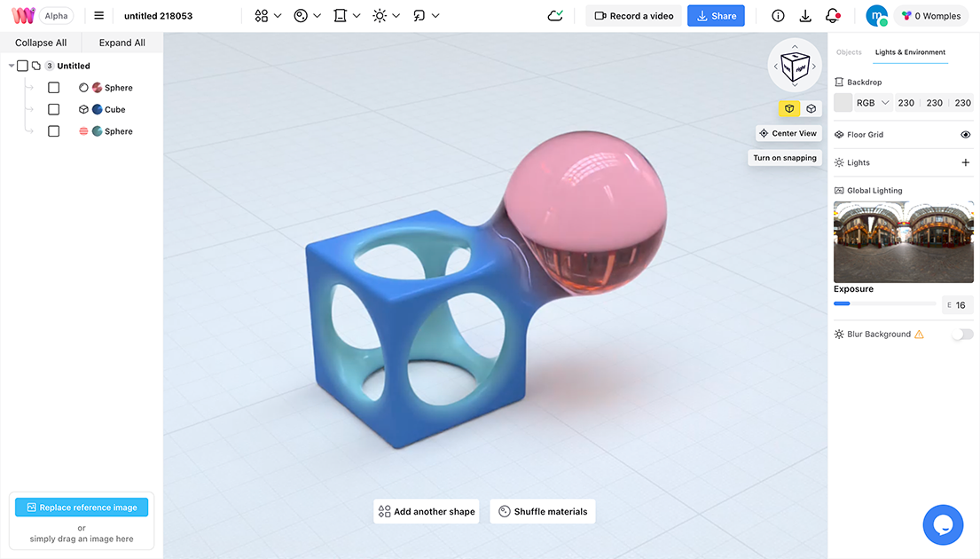Expand the lighting tool dropdown arrow
This screenshot has width=980, height=559.
(x=396, y=16)
